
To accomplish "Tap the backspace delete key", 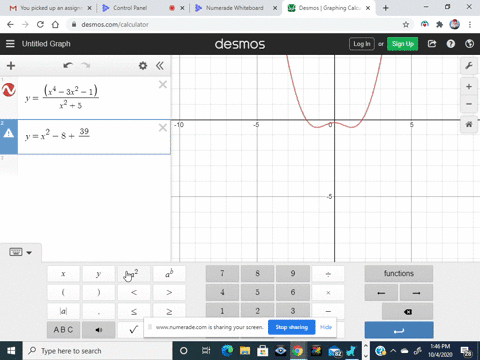I will (407, 312).
